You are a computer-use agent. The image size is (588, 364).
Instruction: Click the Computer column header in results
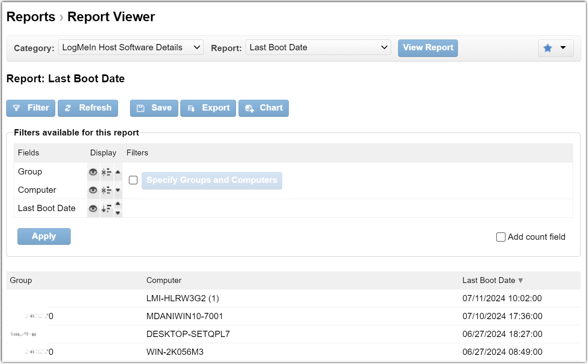click(164, 280)
